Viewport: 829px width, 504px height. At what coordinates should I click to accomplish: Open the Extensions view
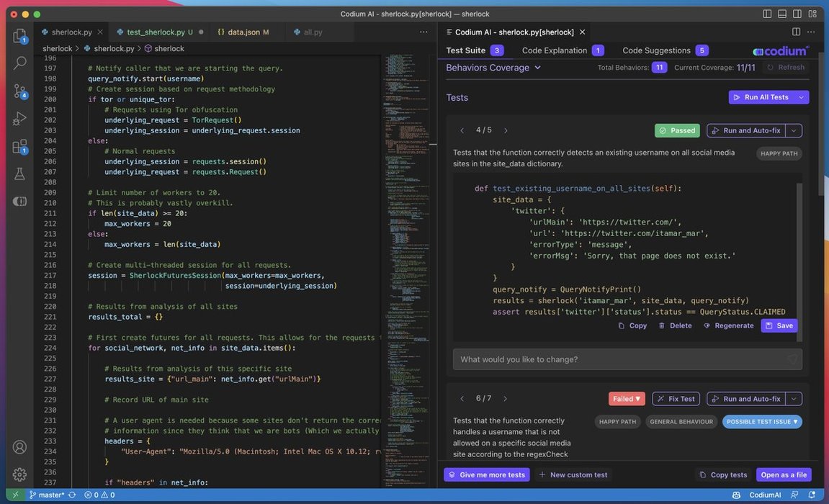point(19,146)
